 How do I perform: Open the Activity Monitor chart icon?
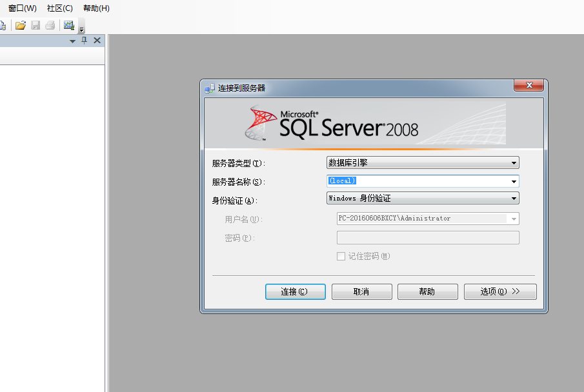pos(69,25)
